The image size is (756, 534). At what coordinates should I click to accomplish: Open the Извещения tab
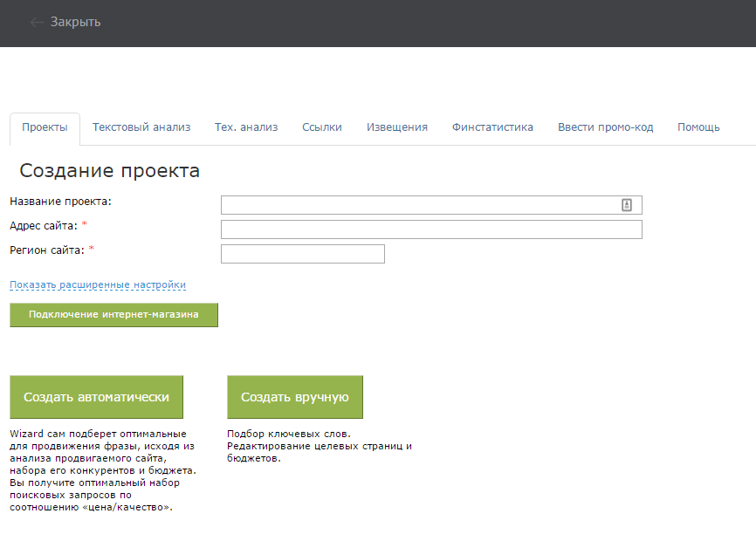tap(397, 127)
